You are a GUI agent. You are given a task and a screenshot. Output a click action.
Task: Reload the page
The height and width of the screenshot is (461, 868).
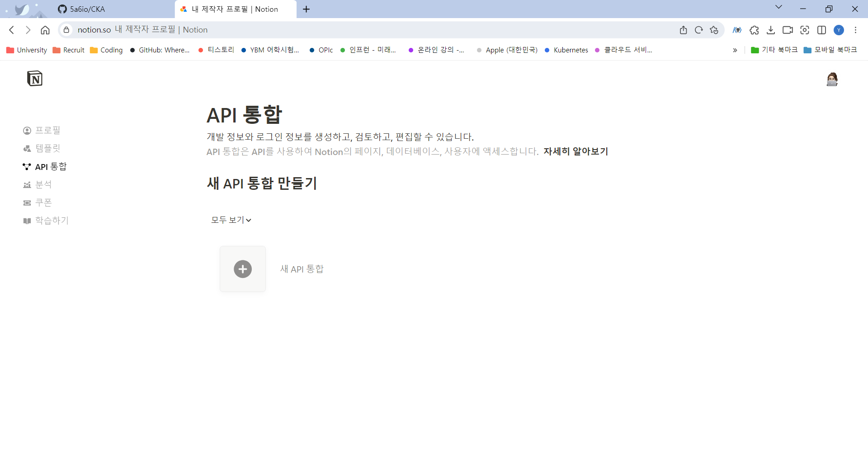tap(699, 30)
